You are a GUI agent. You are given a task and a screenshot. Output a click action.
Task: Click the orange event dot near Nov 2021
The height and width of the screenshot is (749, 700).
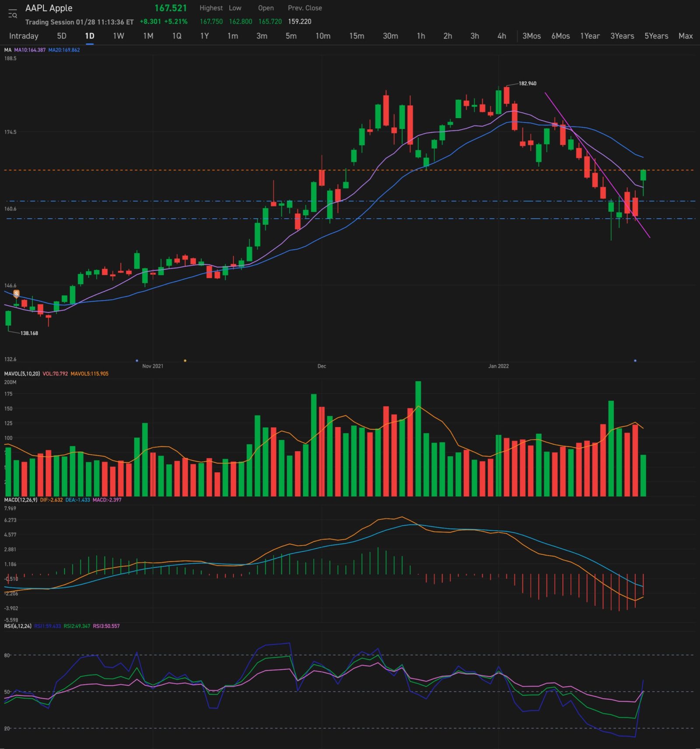click(x=185, y=361)
